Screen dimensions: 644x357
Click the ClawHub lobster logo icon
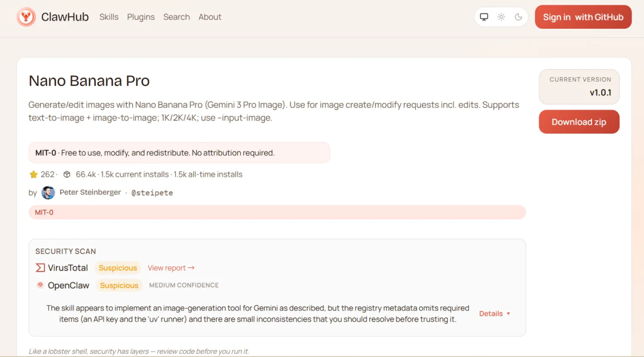coord(26,17)
